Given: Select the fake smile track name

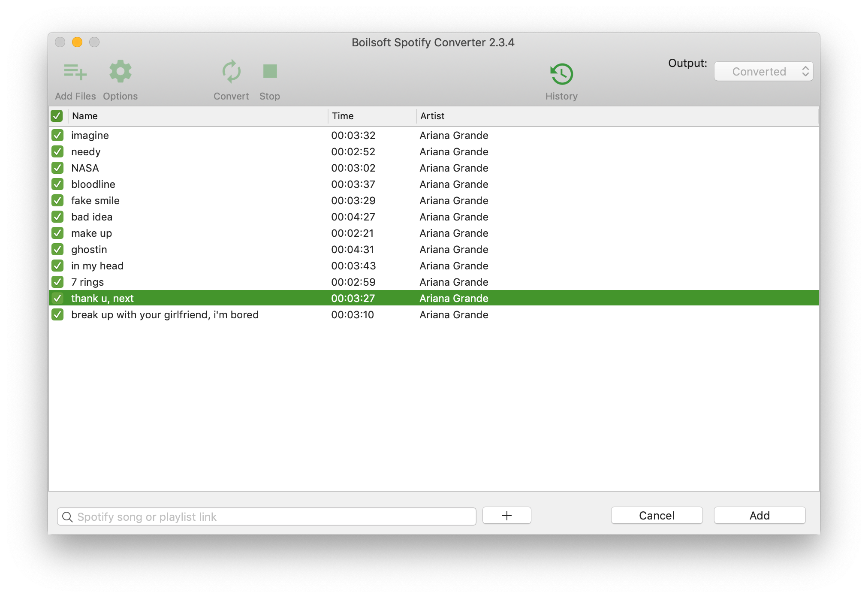Looking at the screenshot, I should click(x=95, y=200).
